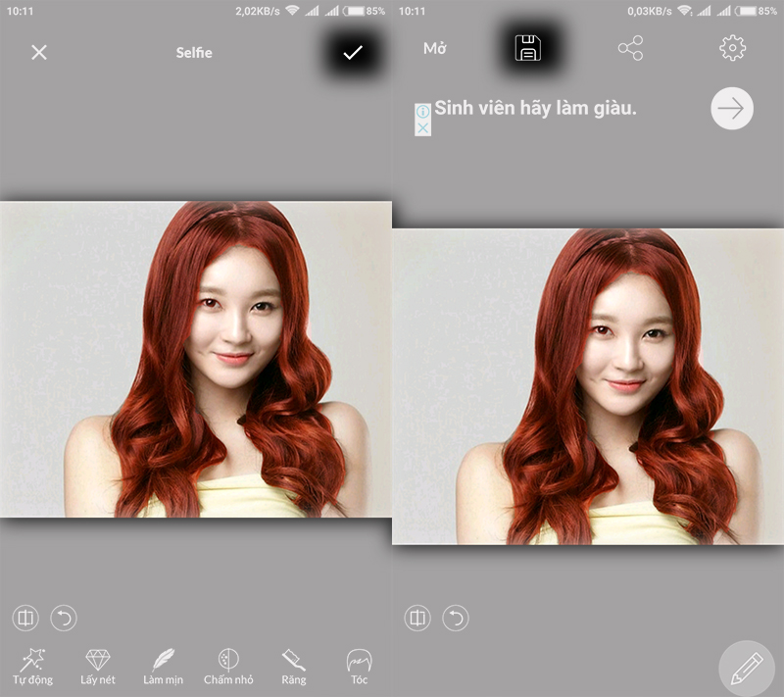
Task: Select the Tự động magic wand tool
Action: [x=32, y=667]
